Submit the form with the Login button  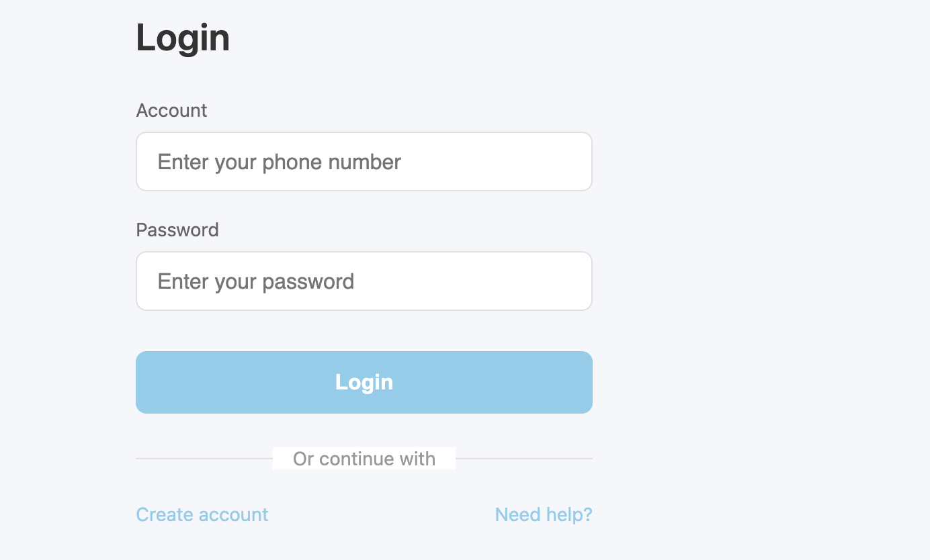tap(364, 382)
